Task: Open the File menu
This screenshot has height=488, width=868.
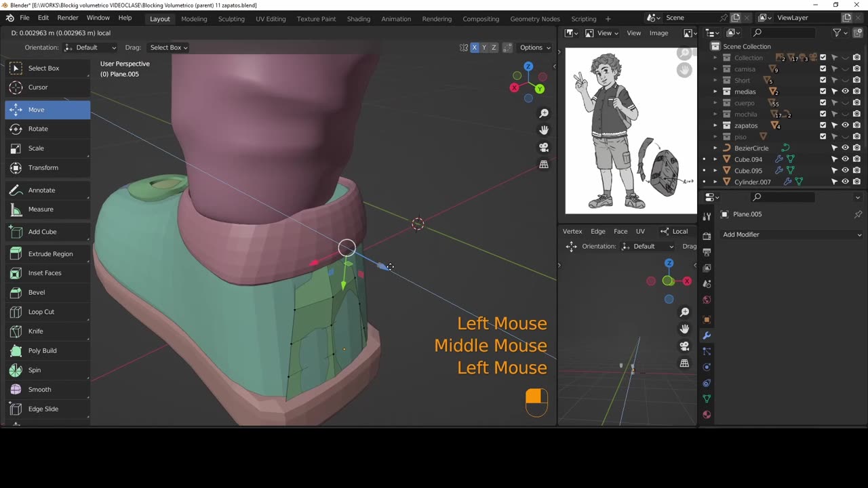Action: pos(24,18)
